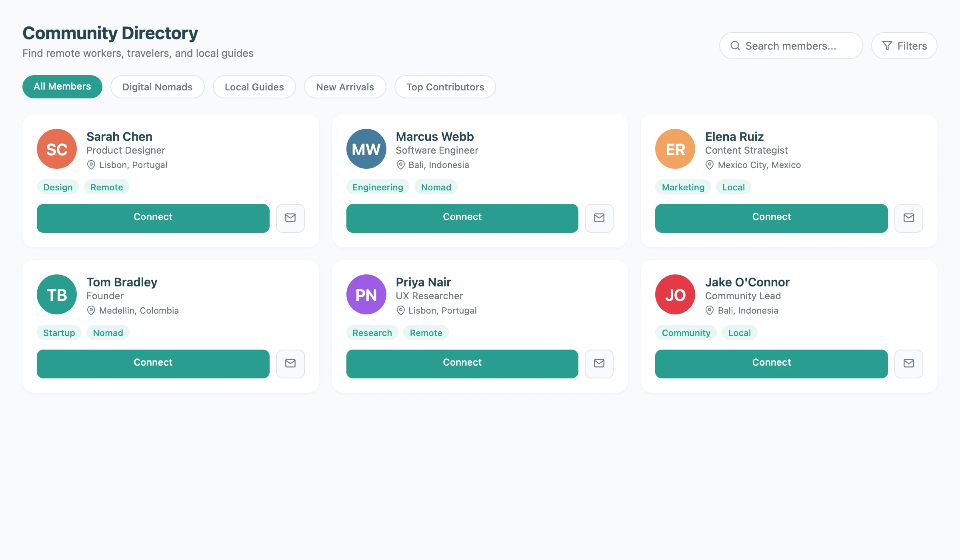This screenshot has height=560, width=960.
Task: Click the magnifier icon in search box
Action: [x=735, y=46]
